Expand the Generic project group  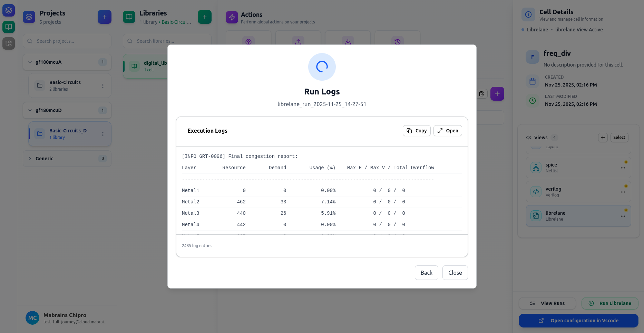[x=30, y=159]
